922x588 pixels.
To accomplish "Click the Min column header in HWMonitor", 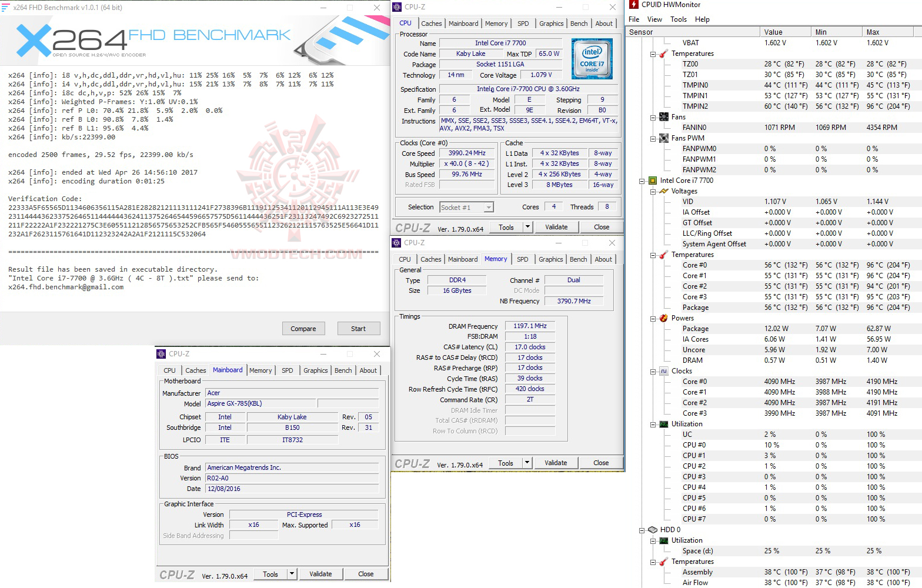I will (836, 32).
